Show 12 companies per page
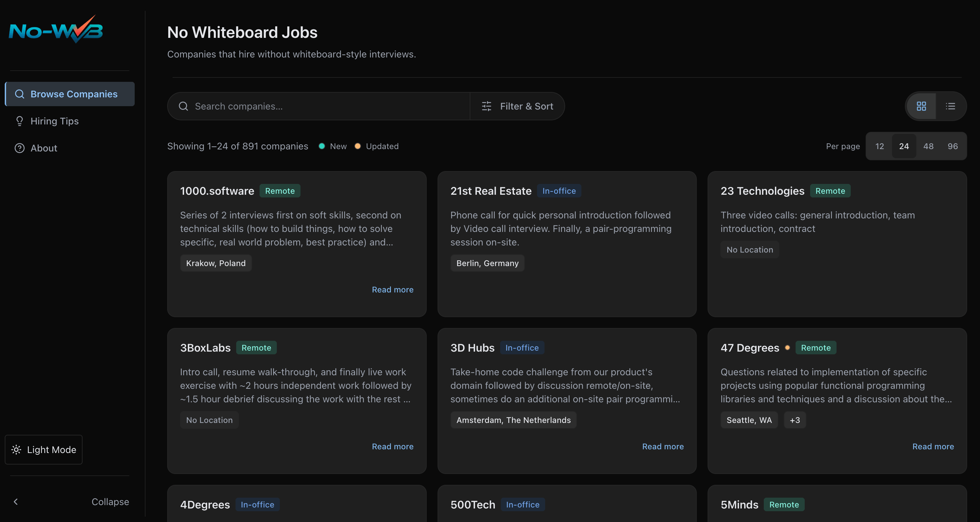This screenshot has height=522, width=980. point(879,146)
